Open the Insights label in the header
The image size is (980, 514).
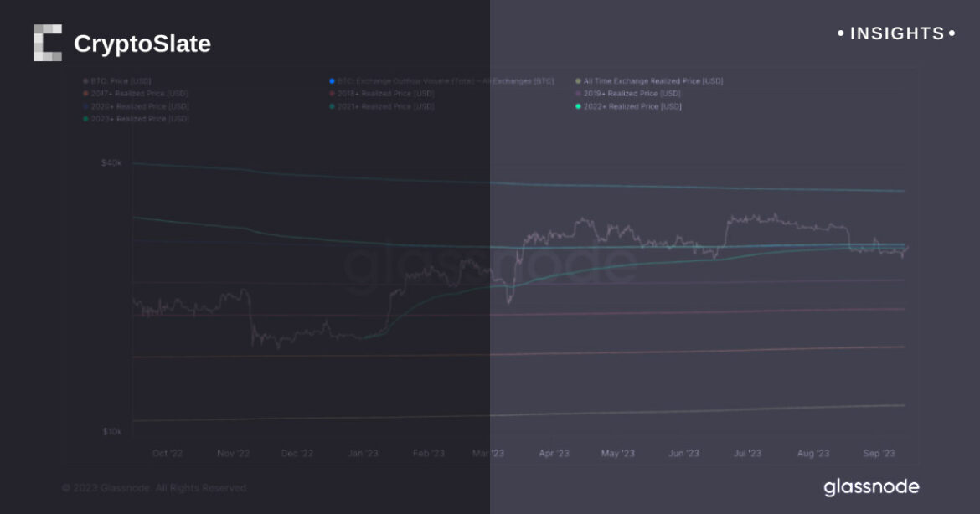896,33
